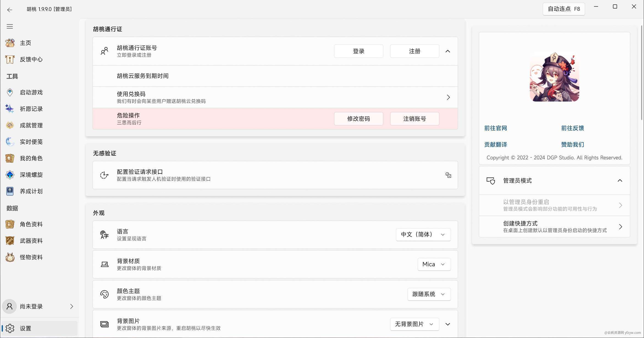Open 创建快捷方式 via its chevron

pos(620,227)
